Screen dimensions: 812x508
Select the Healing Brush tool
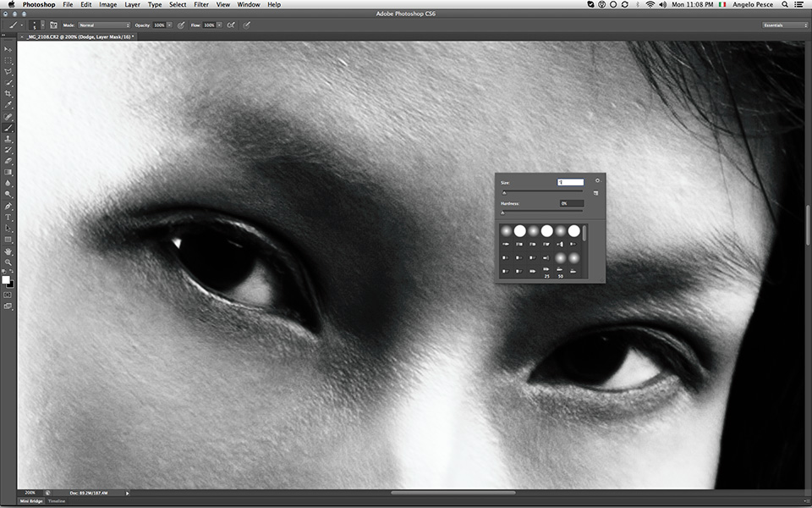pyautogui.click(x=8, y=117)
